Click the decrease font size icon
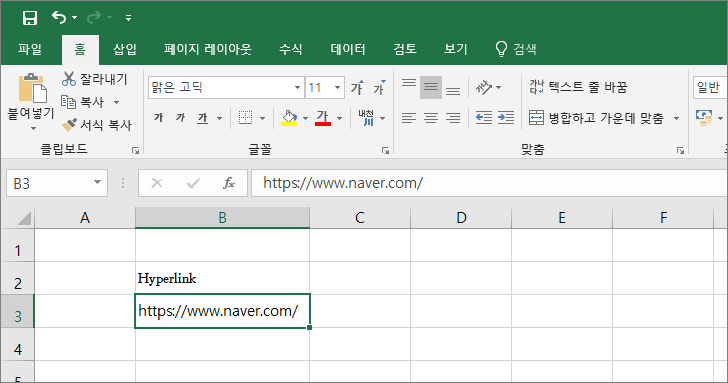The width and height of the screenshot is (728, 383). 379,87
